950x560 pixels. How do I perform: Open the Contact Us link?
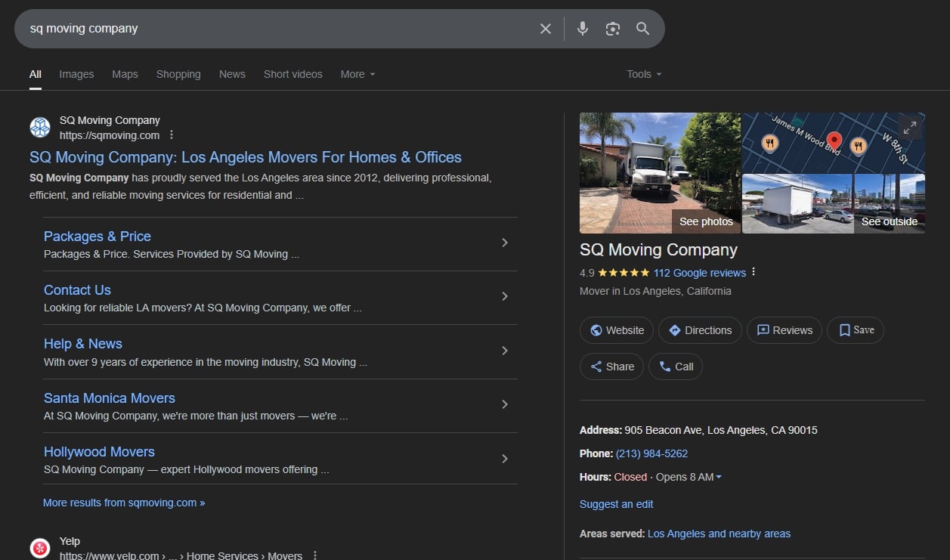point(77,290)
